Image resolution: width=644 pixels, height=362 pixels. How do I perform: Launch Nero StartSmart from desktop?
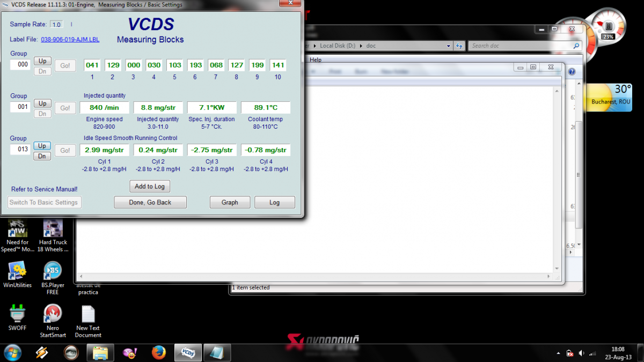(53, 321)
